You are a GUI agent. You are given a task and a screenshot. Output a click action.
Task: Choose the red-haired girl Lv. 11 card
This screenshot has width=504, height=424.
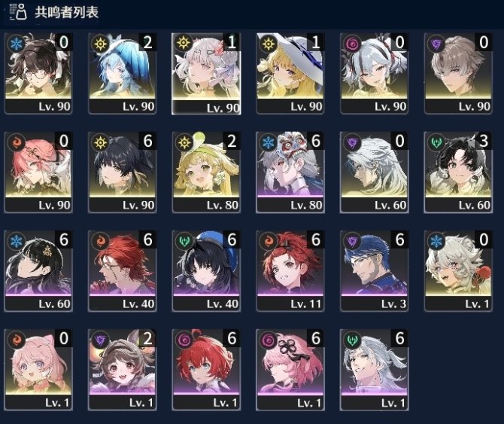point(290,271)
